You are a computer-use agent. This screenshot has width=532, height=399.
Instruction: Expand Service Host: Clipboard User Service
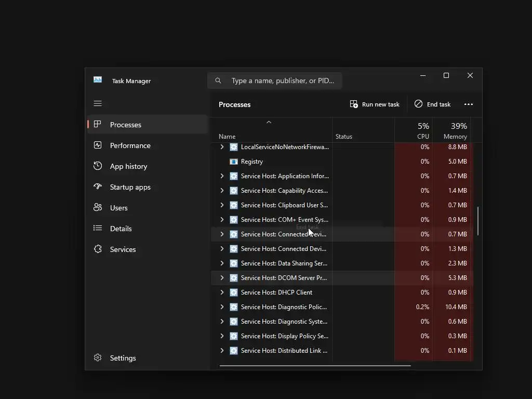pyautogui.click(x=222, y=205)
